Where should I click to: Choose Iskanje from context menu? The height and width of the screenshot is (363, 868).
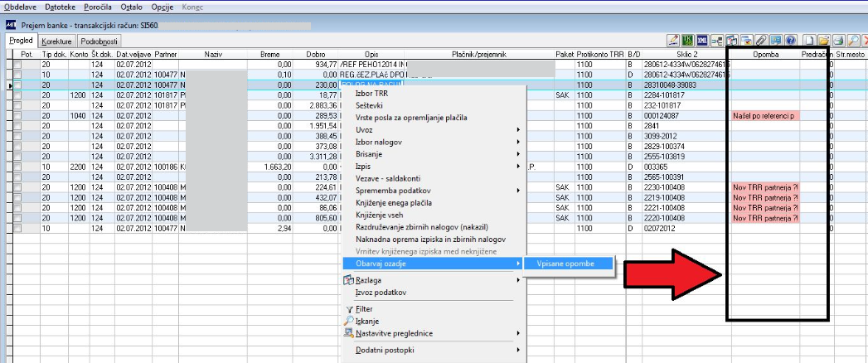(434, 322)
